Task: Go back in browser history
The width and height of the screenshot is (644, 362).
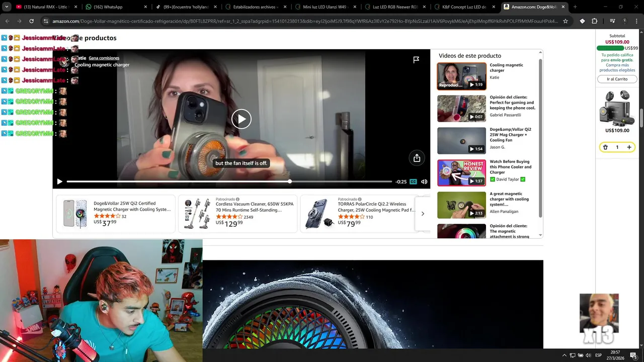Action: (x=7, y=21)
